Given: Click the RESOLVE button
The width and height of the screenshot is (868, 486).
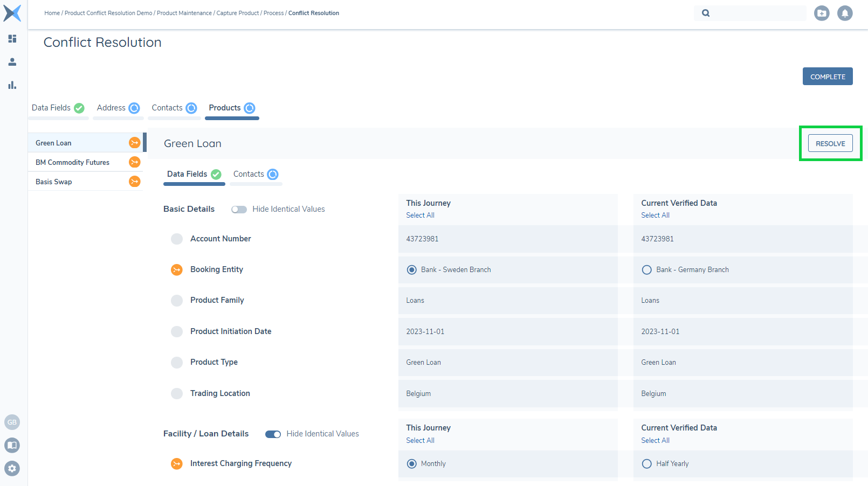Looking at the screenshot, I should 830,143.
